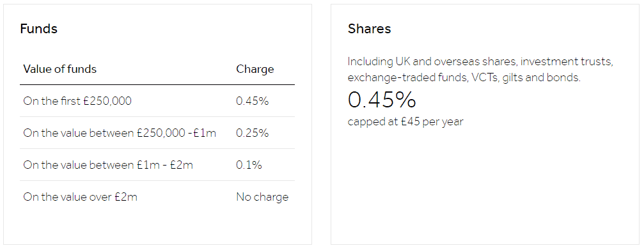The height and width of the screenshot is (248, 644).
Task: Click the Including UK and overseas shares description
Action: [x=480, y=70]
